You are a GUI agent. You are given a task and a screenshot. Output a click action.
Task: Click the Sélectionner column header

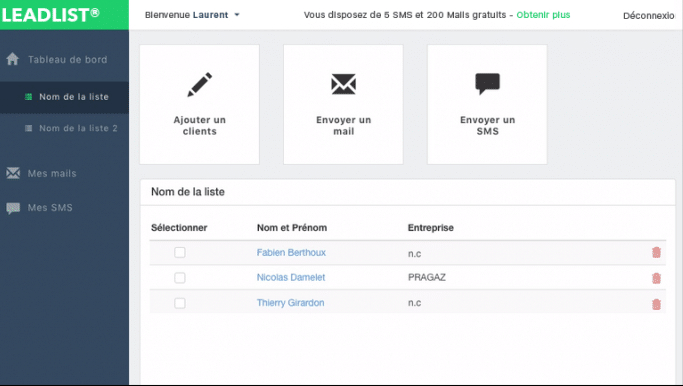pyautogui.click(x=179, y=227)
